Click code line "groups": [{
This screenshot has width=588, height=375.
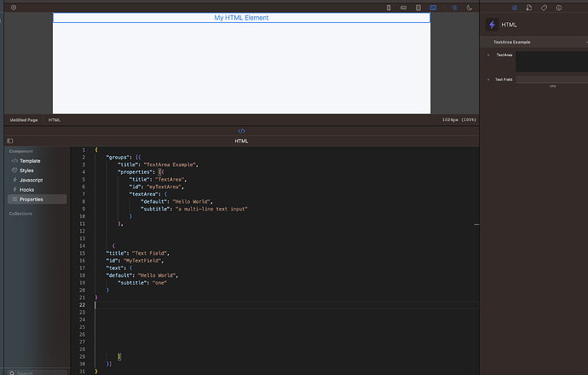pyautogui.click(x=124, y=157)
